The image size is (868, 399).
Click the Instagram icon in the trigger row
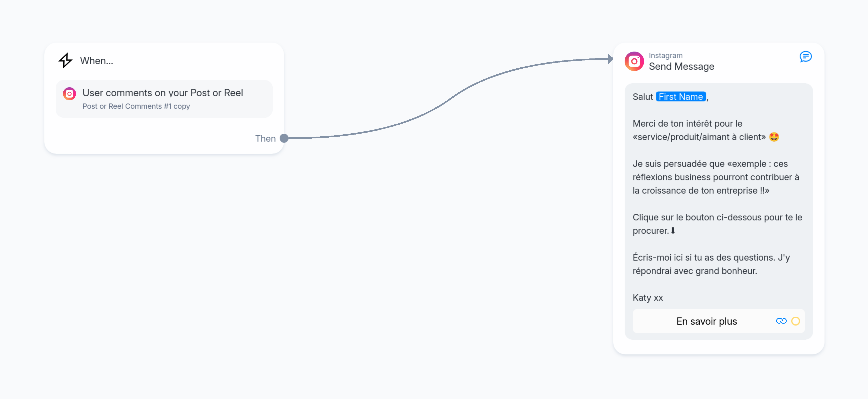coord(69,94)
